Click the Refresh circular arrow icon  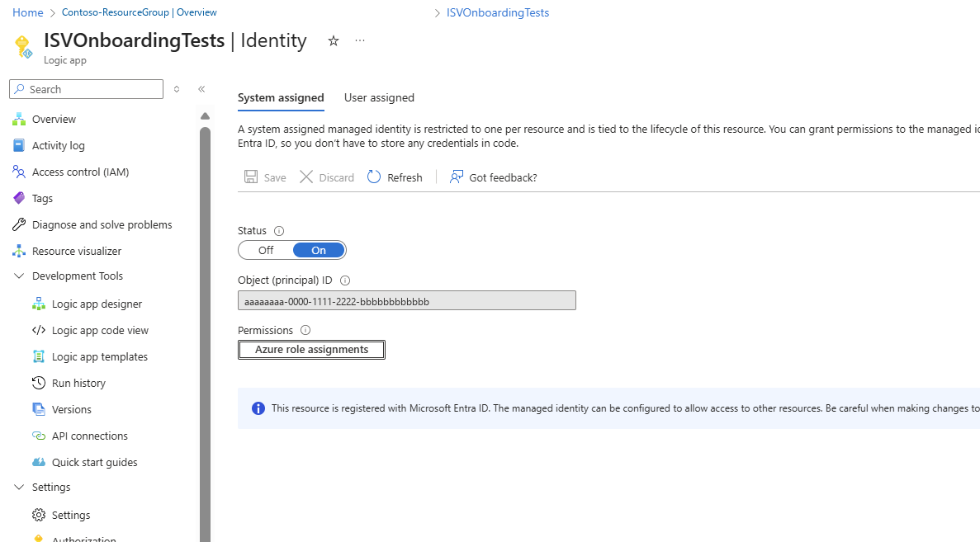(374, 177)
